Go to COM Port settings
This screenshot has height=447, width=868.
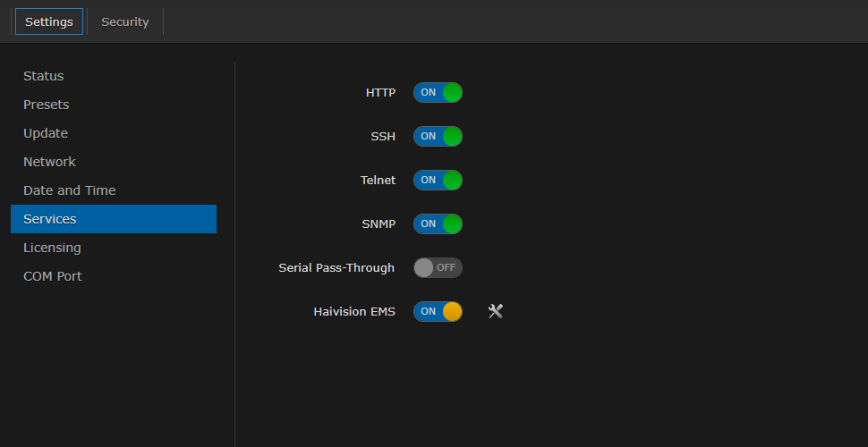[x=53, y=276]
